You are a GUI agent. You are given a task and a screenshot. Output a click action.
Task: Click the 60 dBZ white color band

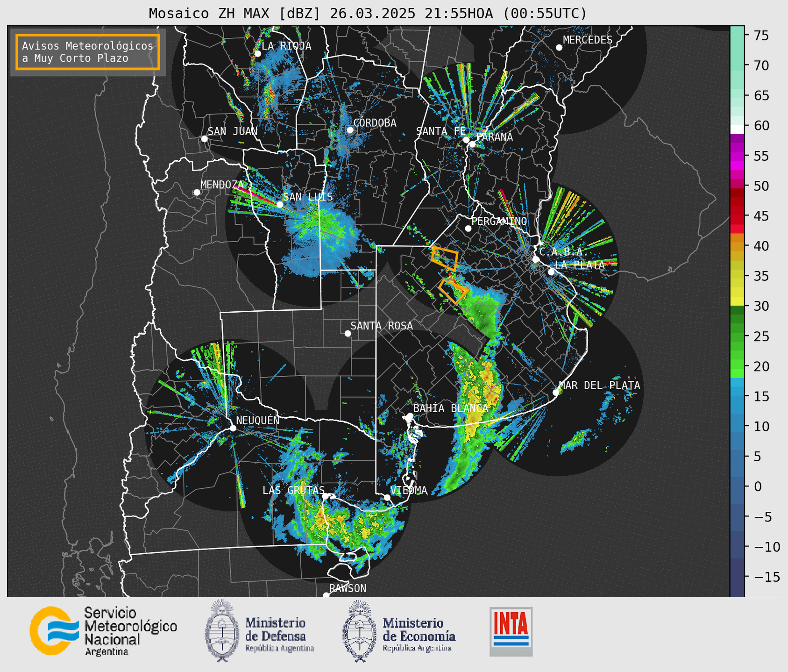pos(737,129)
